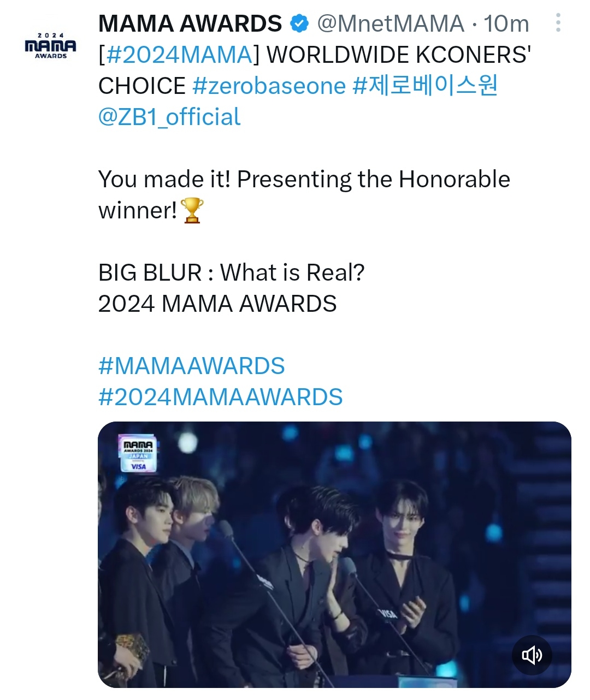Click the "2024 MAMA AWARDS" text line

point(217,304)
